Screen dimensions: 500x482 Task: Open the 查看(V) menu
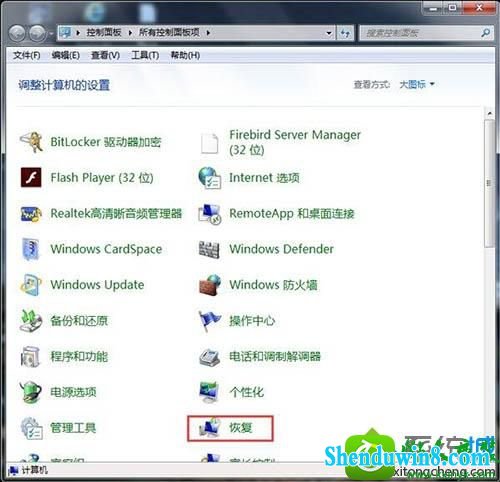click(105, 55)
